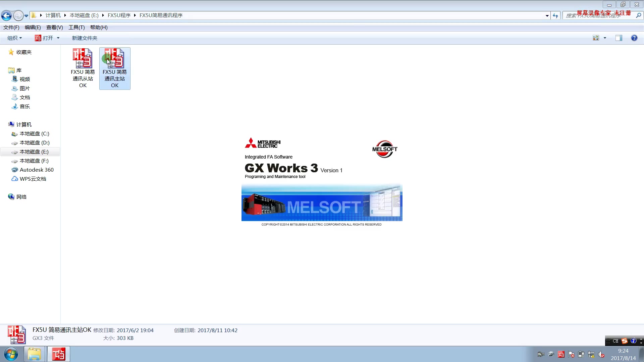Click FX5U程序 in address breadcrumb
This screenshot has height=362, width=644.
click(119, 15)
